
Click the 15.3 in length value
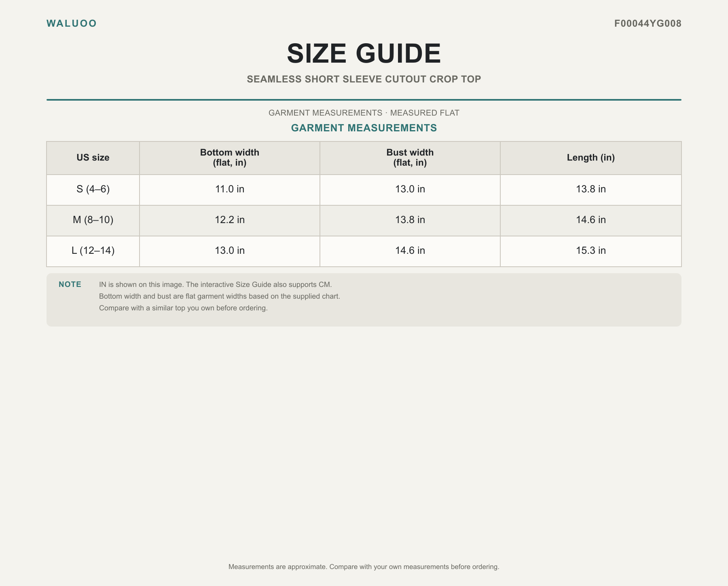(x=591, y=251)
